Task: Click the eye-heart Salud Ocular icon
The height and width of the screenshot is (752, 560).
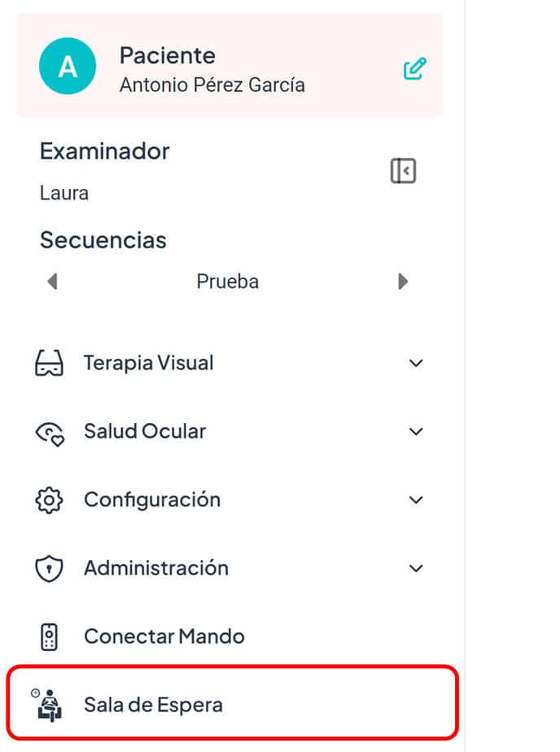Action: [x=50, y=433]
